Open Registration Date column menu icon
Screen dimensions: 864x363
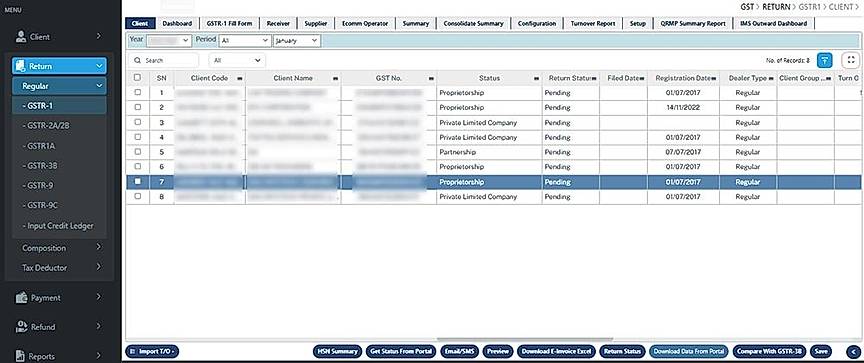(714, 79)
